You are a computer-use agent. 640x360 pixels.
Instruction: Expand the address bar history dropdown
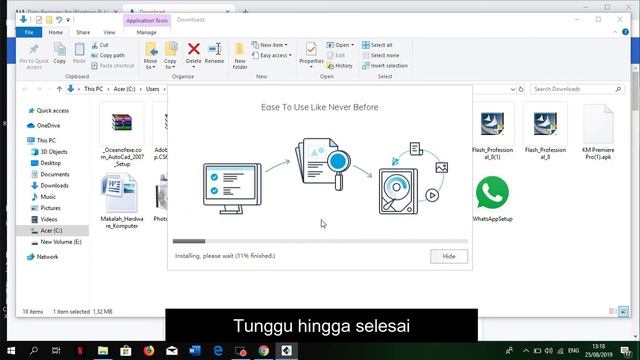click(512, 89)
